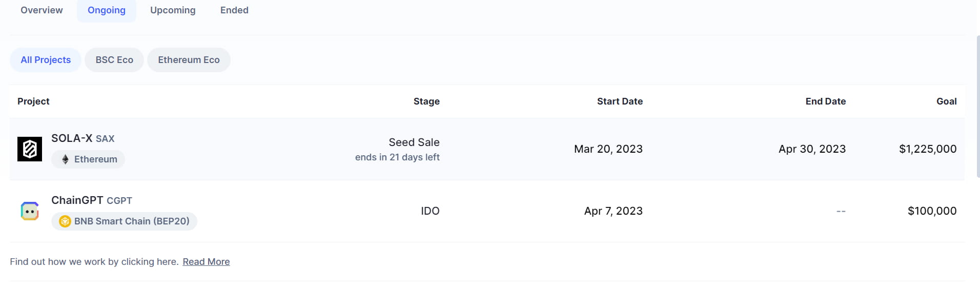The width and height of the screenshot is (980, 291).
Task: Filter by All Projects
Action: [x=46, y=60]
